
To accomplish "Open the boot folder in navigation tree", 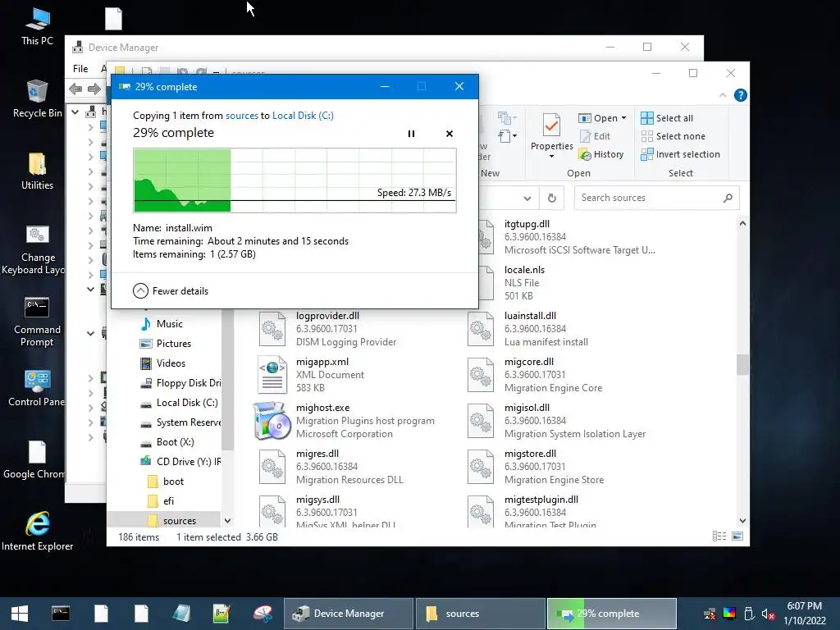I will tap(166, 482).
